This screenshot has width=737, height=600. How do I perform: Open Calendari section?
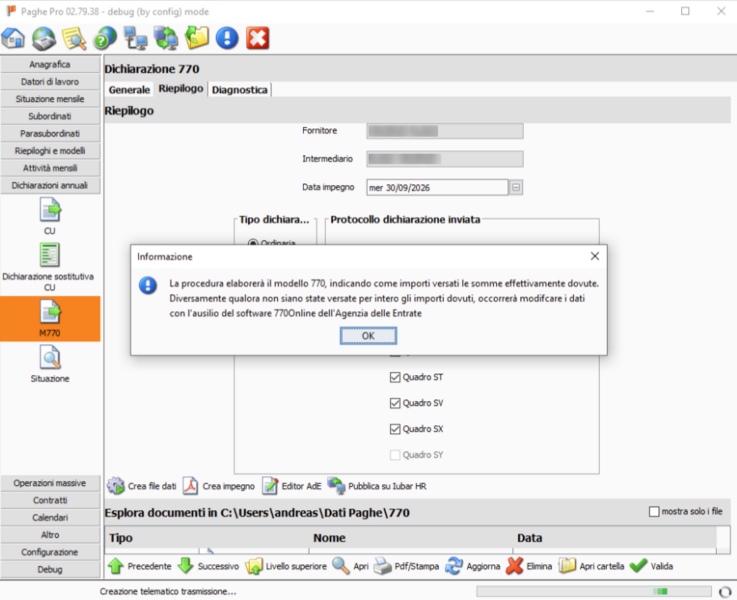pyautogui.click(x=50, y=517)
